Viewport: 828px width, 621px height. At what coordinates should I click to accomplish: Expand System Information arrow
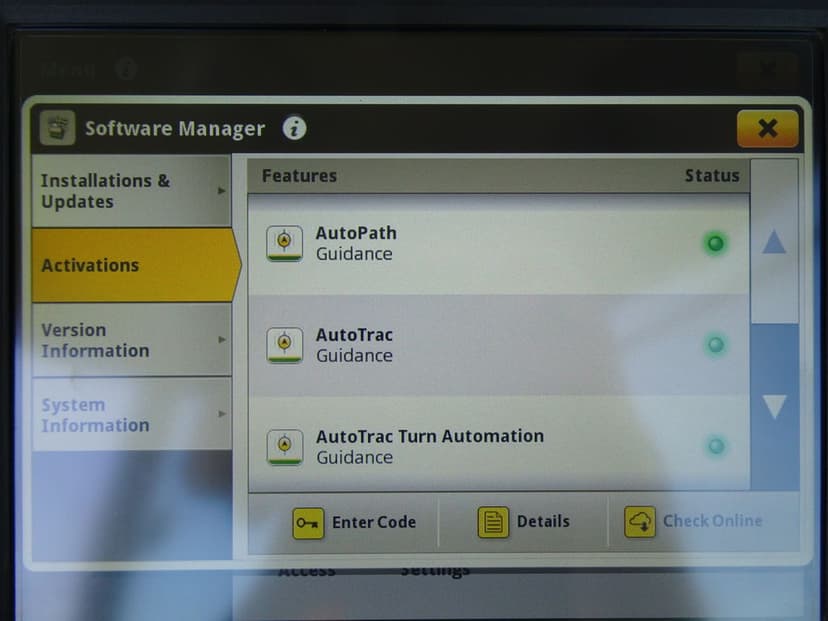[222, 414]
